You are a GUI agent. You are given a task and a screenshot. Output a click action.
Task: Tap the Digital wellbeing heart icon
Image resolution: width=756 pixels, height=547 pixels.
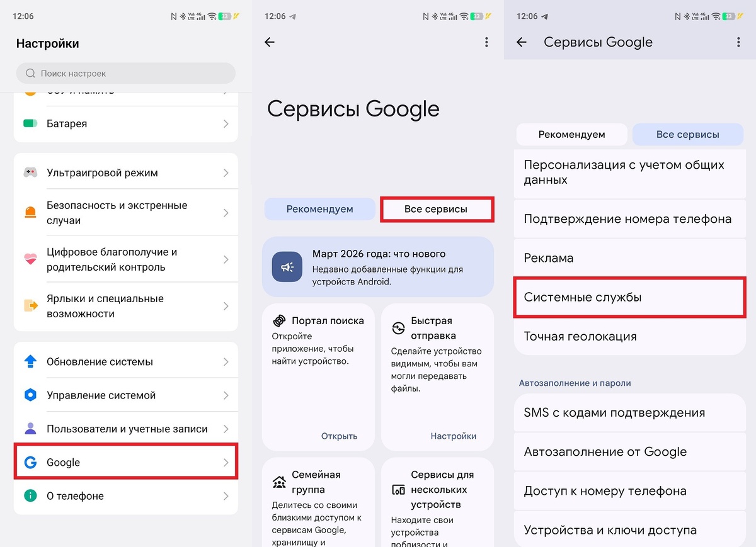pyautogui.click(x=30, y=259)
